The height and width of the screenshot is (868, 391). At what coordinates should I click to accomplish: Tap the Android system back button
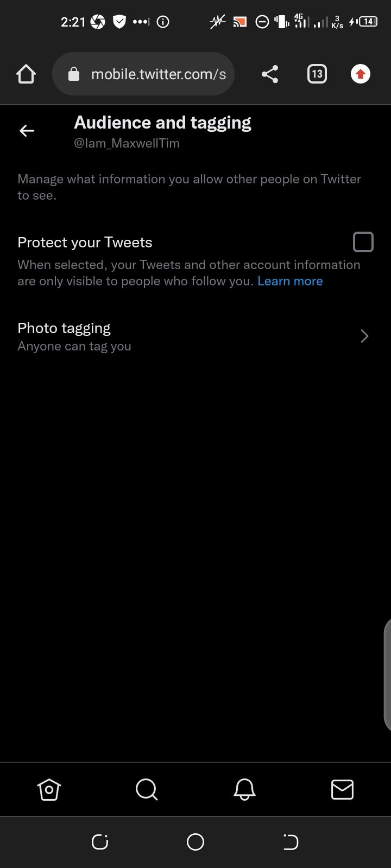291,842
